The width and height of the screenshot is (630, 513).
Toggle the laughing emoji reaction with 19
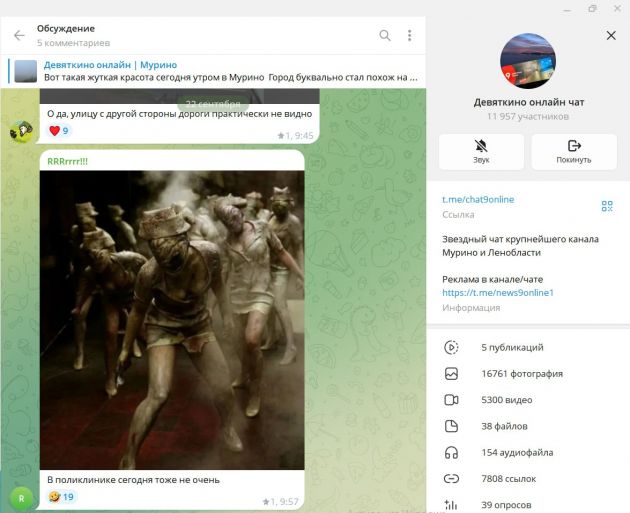[61, 497]
